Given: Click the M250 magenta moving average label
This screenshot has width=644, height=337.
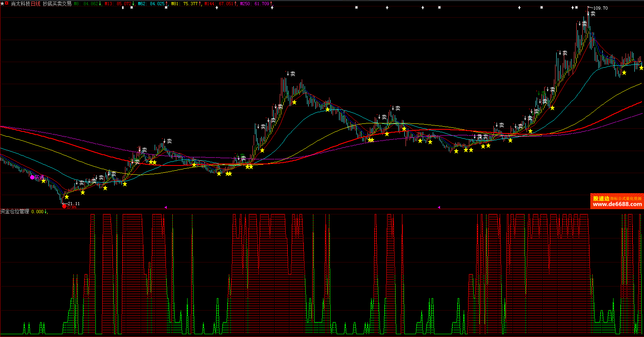Looking at the screenshot, I should [x=254, y=4].
